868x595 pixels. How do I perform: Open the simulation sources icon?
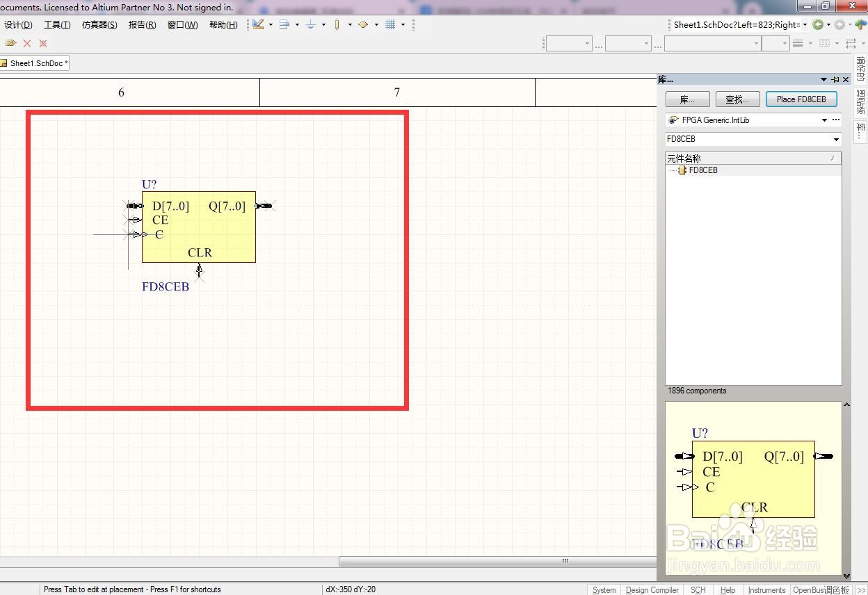[363, 24]
